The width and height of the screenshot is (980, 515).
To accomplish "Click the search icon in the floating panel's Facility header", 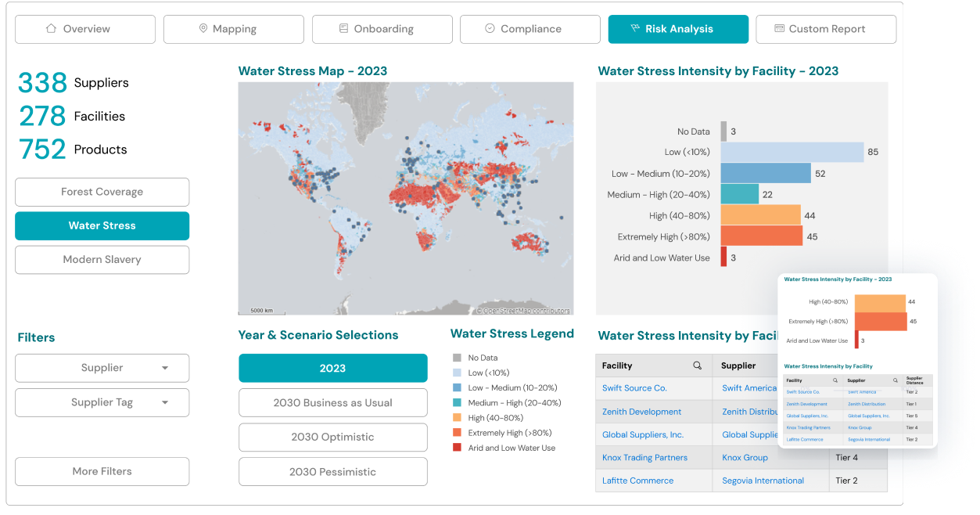I will pos(835,380).
